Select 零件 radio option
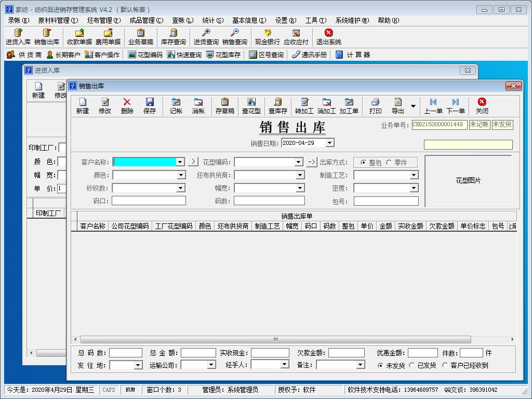This screenshot has width=532, height=399. click(x=396, y=163)
